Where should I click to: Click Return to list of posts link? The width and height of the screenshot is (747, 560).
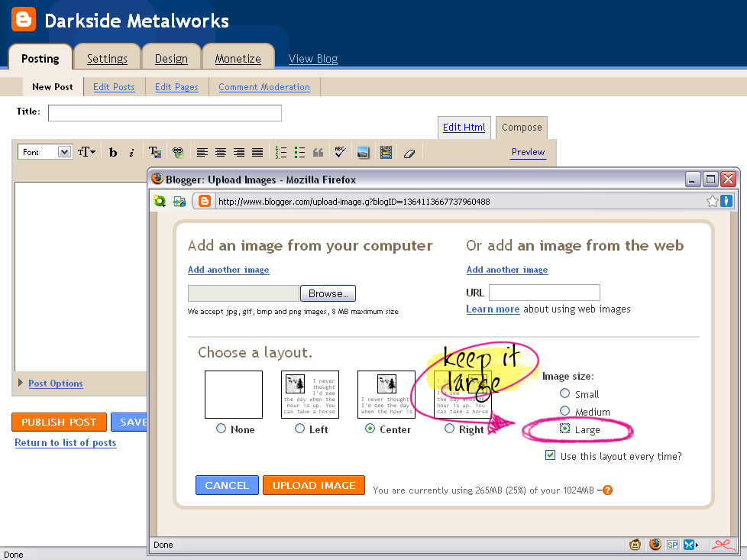pyautogui.click(x=65, y=443)
